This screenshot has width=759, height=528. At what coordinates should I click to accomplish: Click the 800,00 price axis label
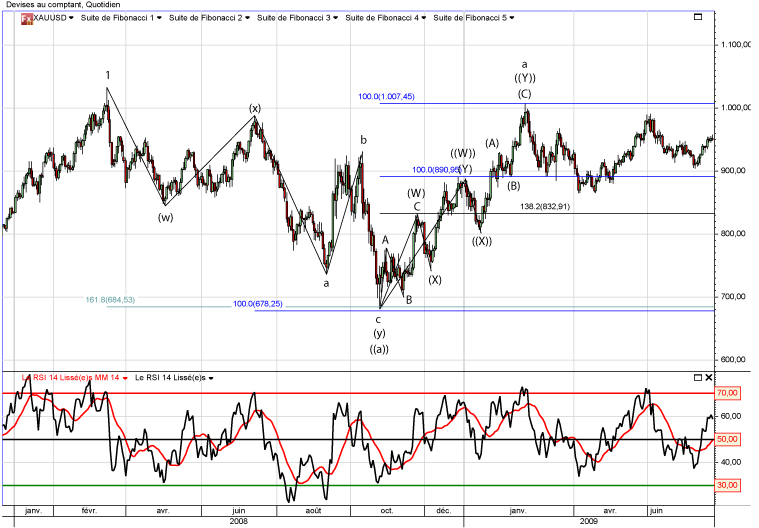[733, 233]
